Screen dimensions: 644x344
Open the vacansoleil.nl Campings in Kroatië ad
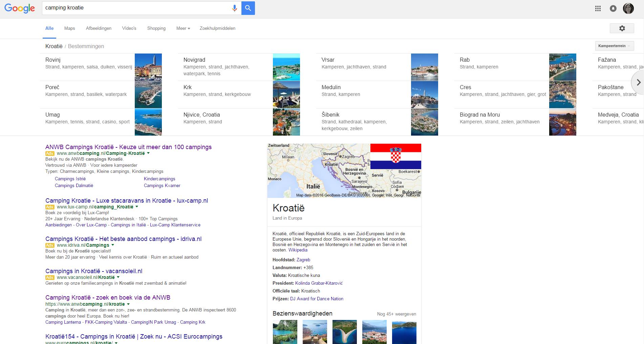pyautogui.click(x=94, y=271)
